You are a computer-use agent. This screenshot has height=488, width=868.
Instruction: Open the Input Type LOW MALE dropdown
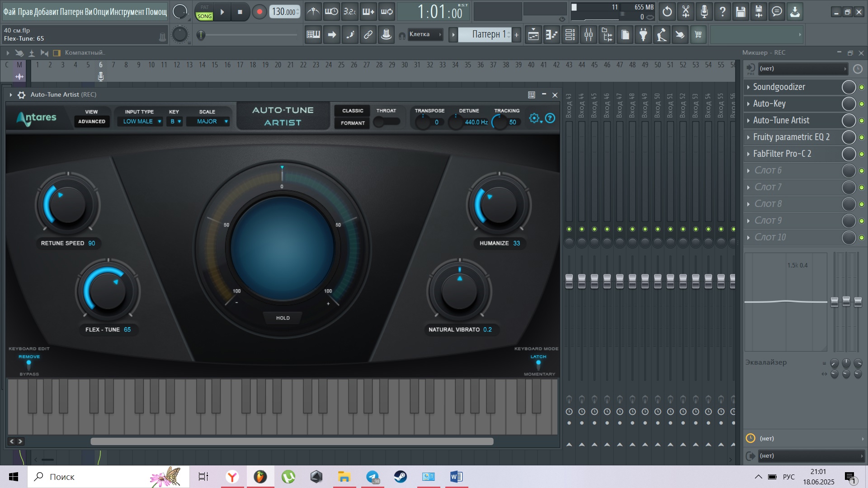[140, 122]
